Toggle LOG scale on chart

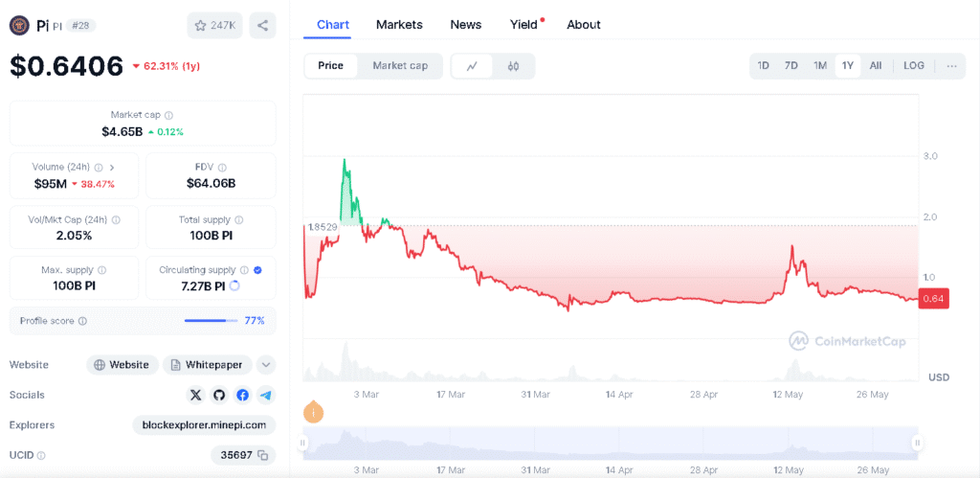[x=914, y=66]
